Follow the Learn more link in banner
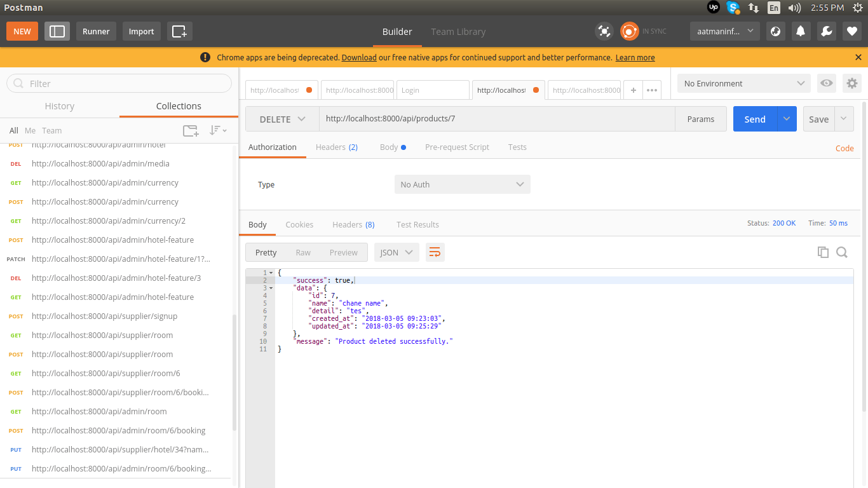The width and height of the screenshot is (868, 488). (635, 57)
